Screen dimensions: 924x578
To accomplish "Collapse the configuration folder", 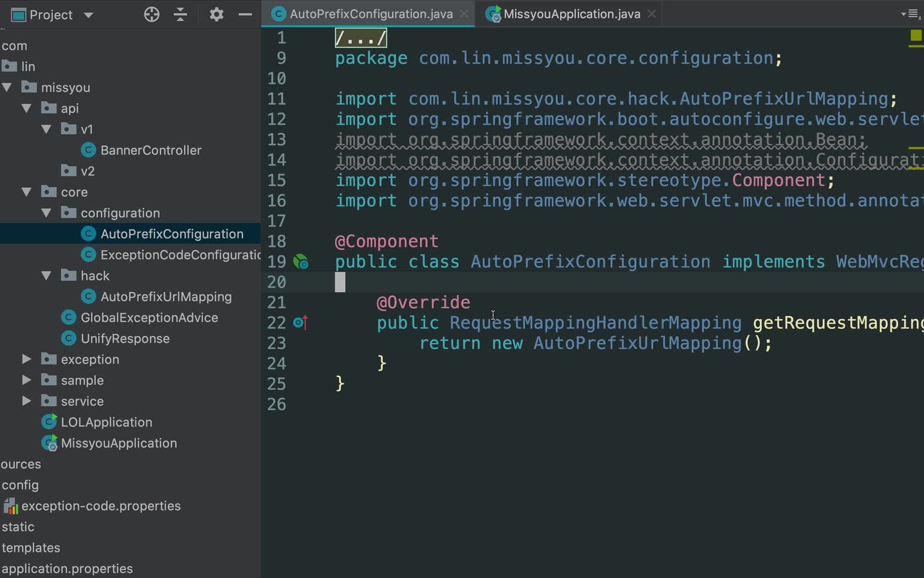I will pos(47,213).
